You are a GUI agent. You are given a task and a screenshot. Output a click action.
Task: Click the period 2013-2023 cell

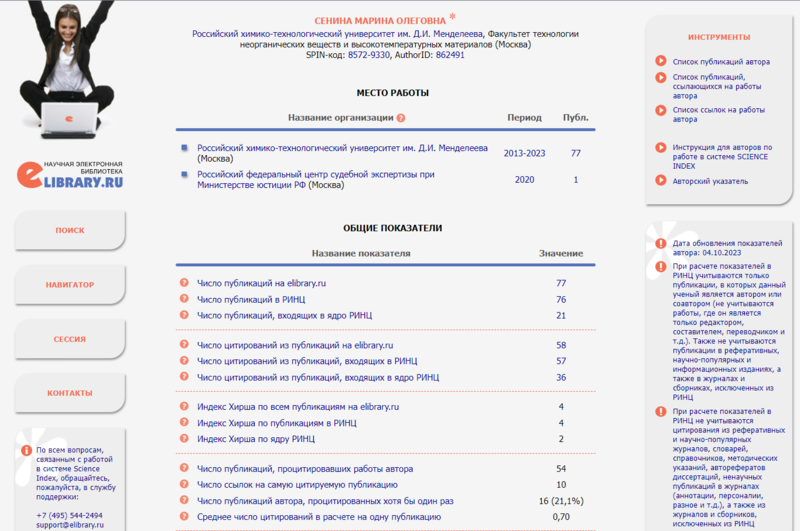pos(524,153)
